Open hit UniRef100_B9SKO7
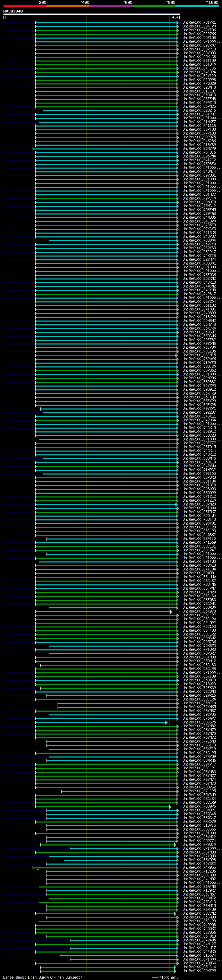 199,46
